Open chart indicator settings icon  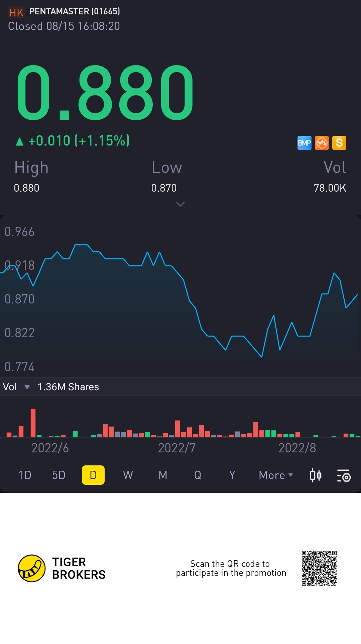(344, 475)
